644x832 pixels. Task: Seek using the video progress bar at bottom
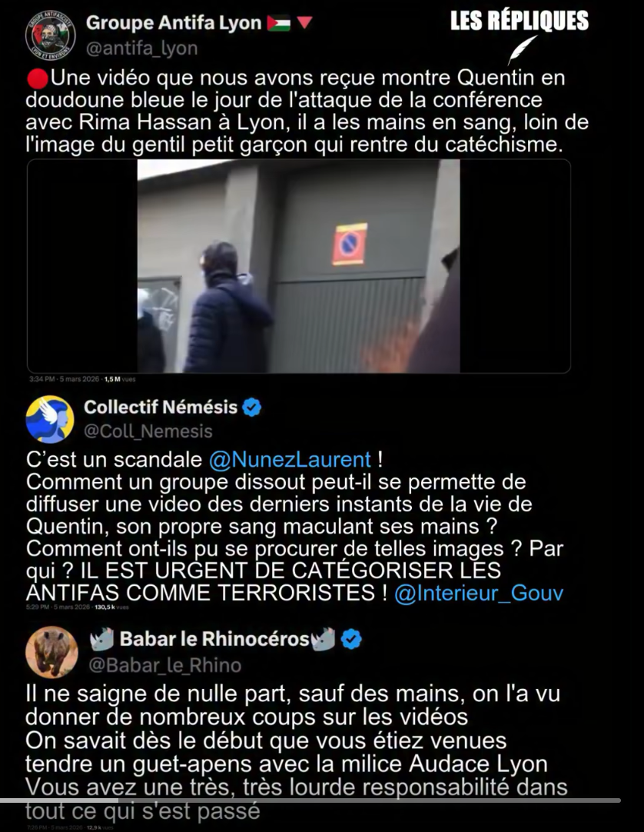click(310, 800)
